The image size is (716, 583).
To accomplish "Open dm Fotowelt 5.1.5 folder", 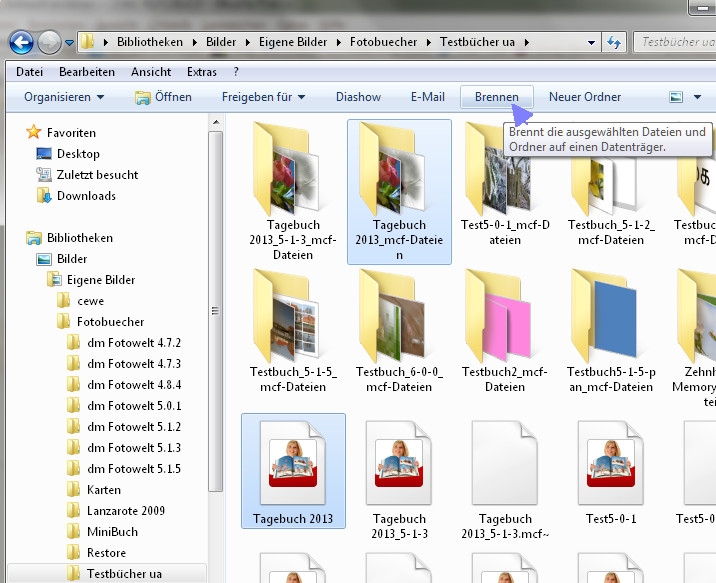I will [x=123, y=468].
